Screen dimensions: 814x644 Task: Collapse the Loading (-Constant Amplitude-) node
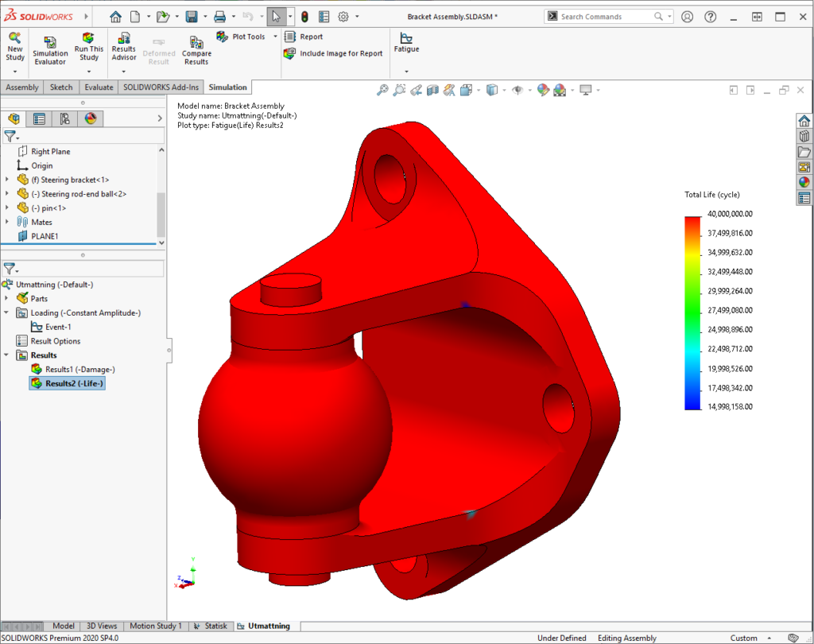pyautogui.click(x=7, y=313)
